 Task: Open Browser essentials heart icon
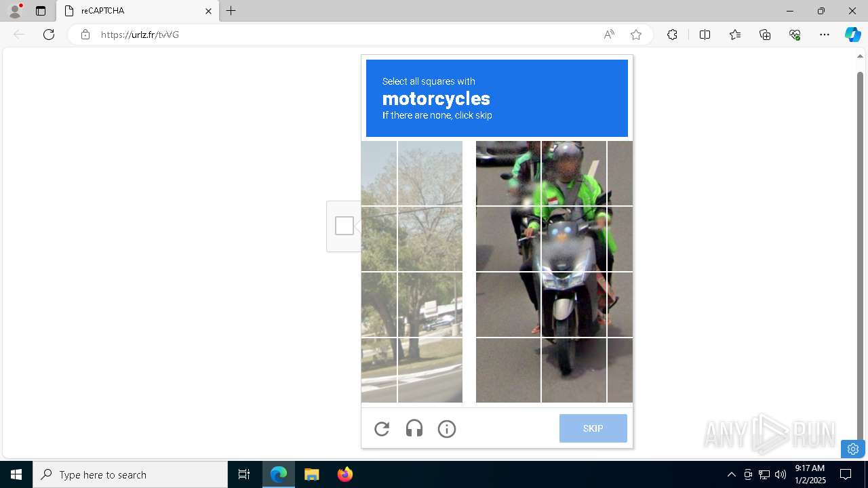click(x=795, y=35)
